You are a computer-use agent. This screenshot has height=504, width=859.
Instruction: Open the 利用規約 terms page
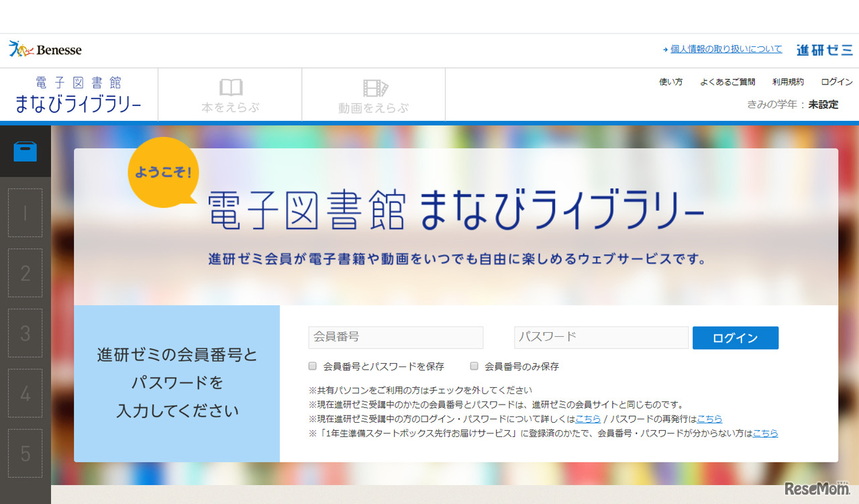[x=788, y=81]
